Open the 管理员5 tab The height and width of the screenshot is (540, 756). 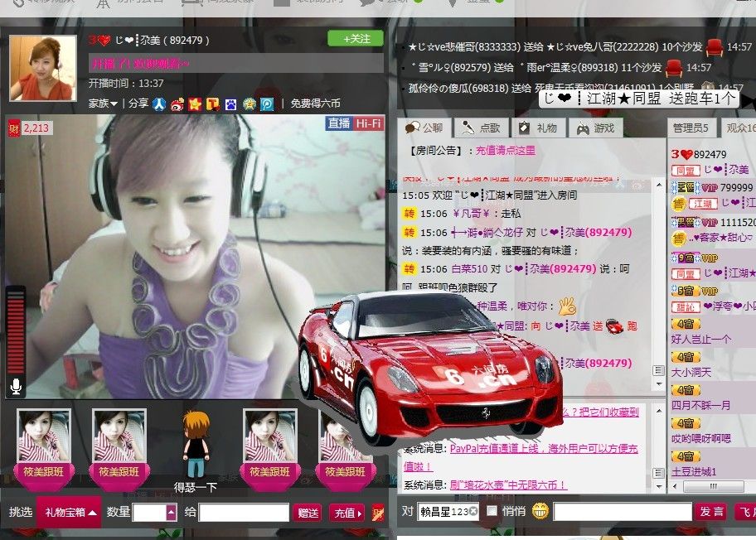pos(691,128)
